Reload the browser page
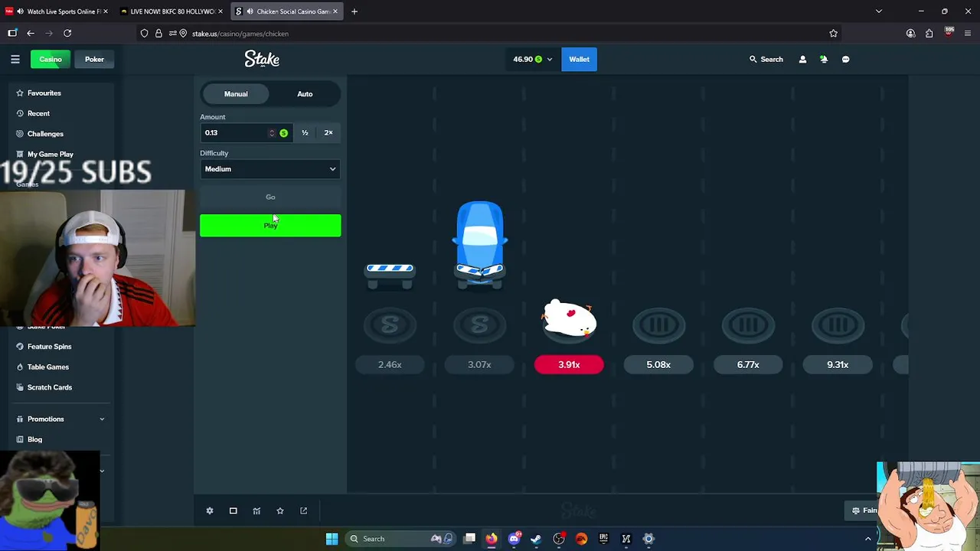980x551 pixels. click(67, 33)
